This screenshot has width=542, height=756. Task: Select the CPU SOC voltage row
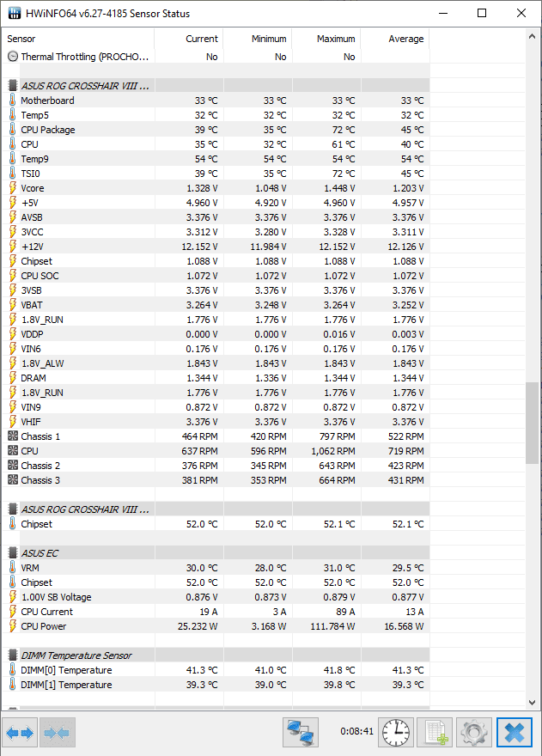point(216,276)
